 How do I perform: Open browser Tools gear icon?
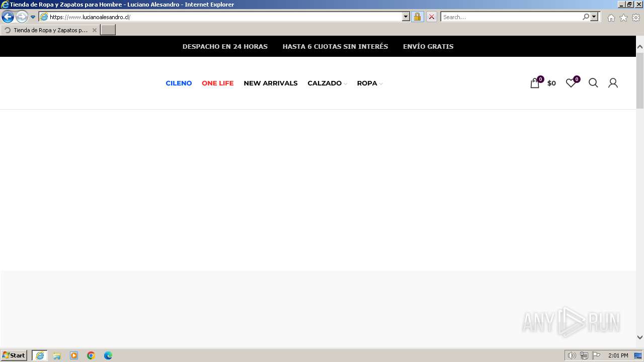pos(636,18)
